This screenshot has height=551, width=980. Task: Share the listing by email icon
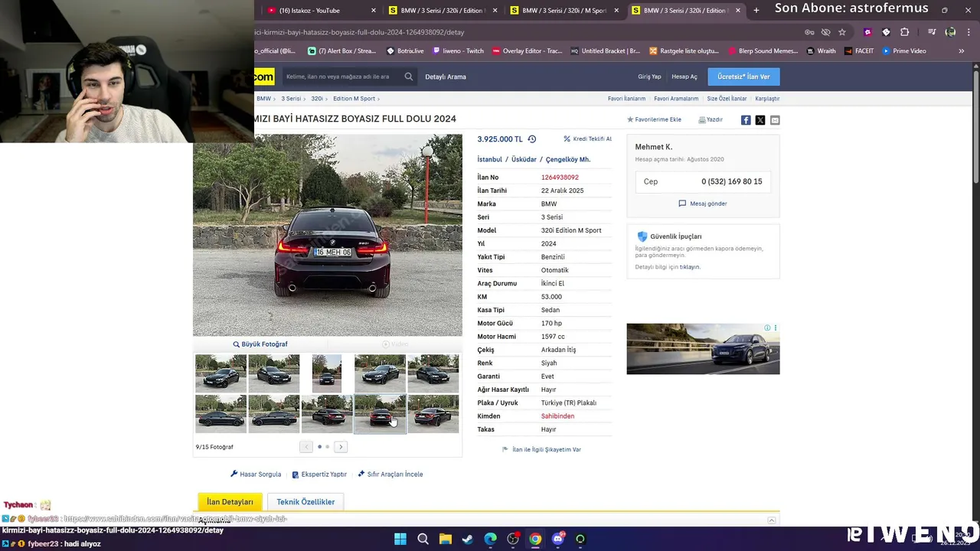775,120
